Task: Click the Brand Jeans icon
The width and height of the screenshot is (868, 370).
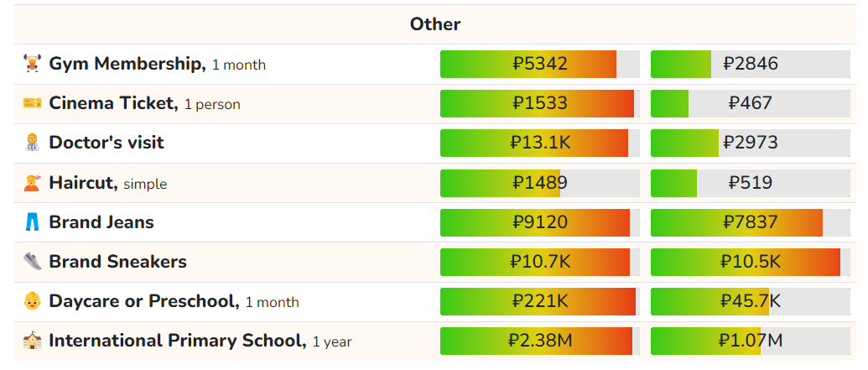Action: pos(32,222)
